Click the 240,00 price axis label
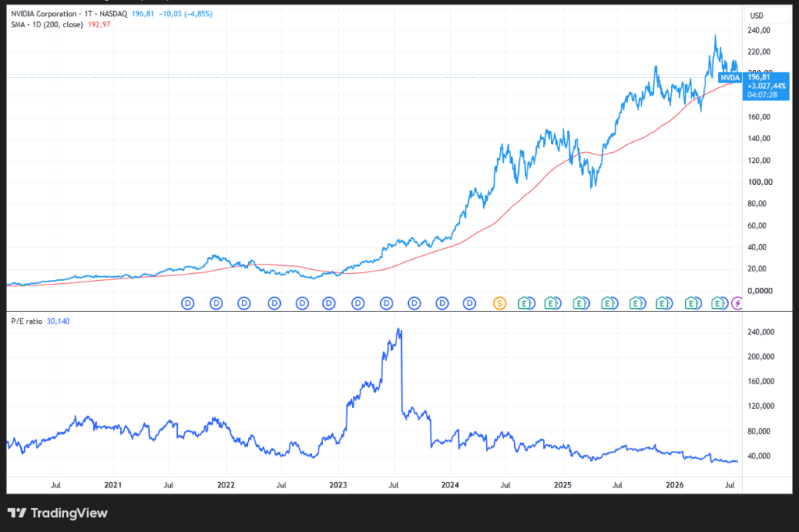 point(758,30)
